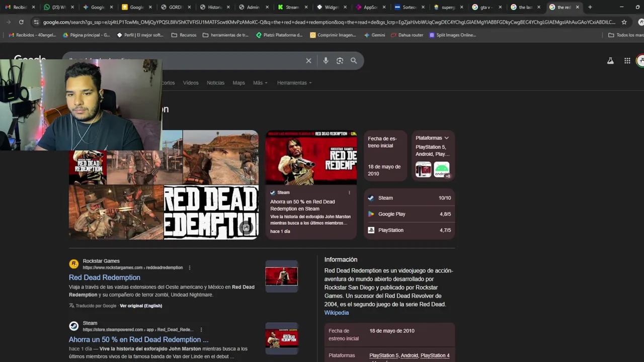Screen dimensions: 644x362
Task: Click the Android platform link in Información
Action: 409,355
